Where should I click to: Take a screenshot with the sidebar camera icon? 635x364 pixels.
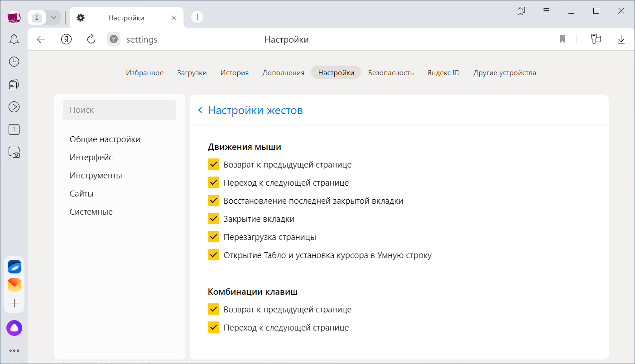[14, 152]
